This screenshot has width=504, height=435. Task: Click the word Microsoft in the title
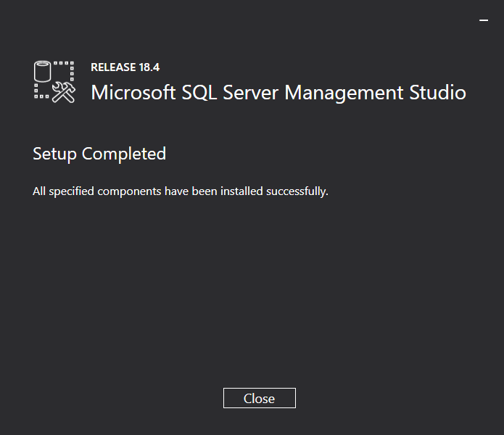(x=133, y=93)
